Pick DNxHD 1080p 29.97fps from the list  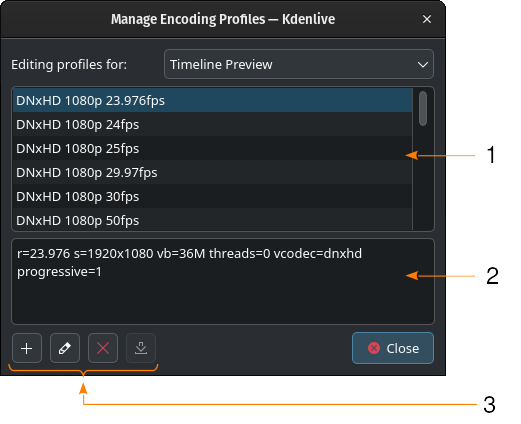pyautogui.click(x=212, y=172)
